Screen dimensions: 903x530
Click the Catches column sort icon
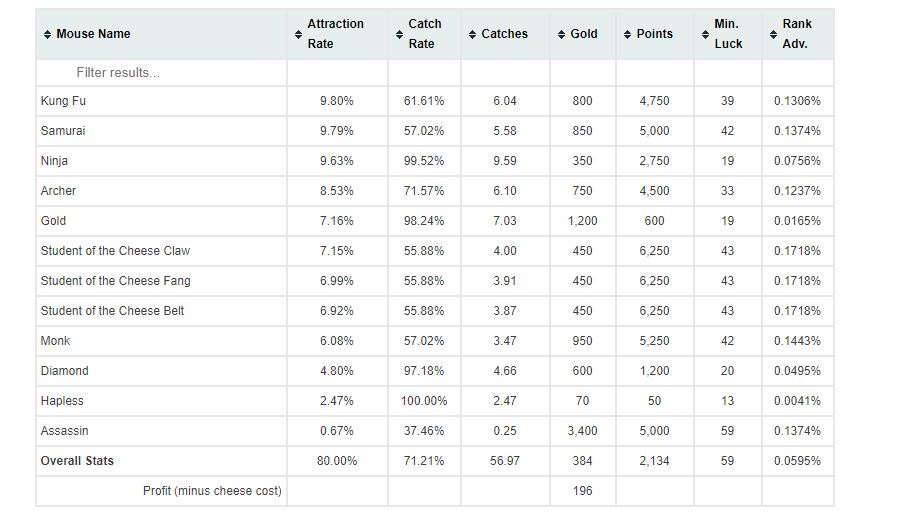[472, 35]
